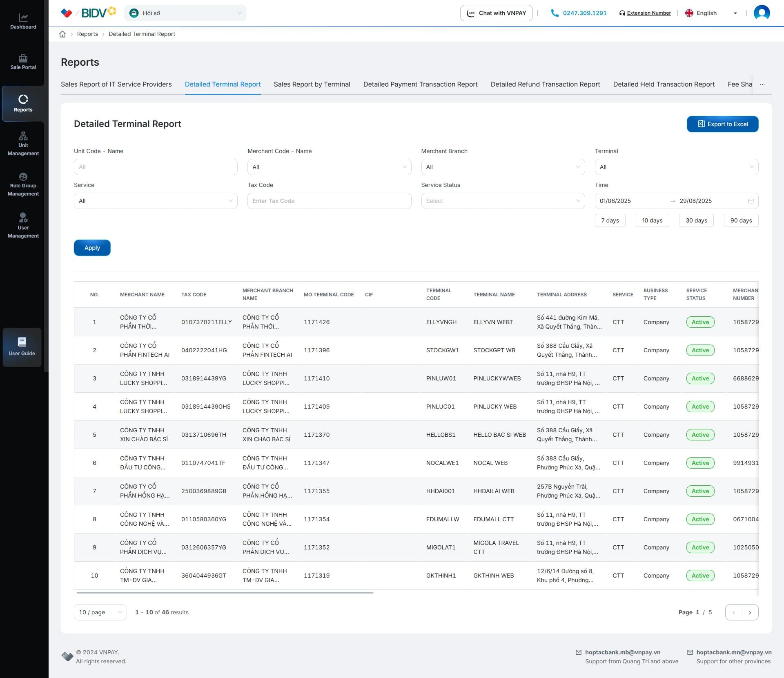Change the 10 / page size dropdown
The image size is (784, 678).
(100, 612)
